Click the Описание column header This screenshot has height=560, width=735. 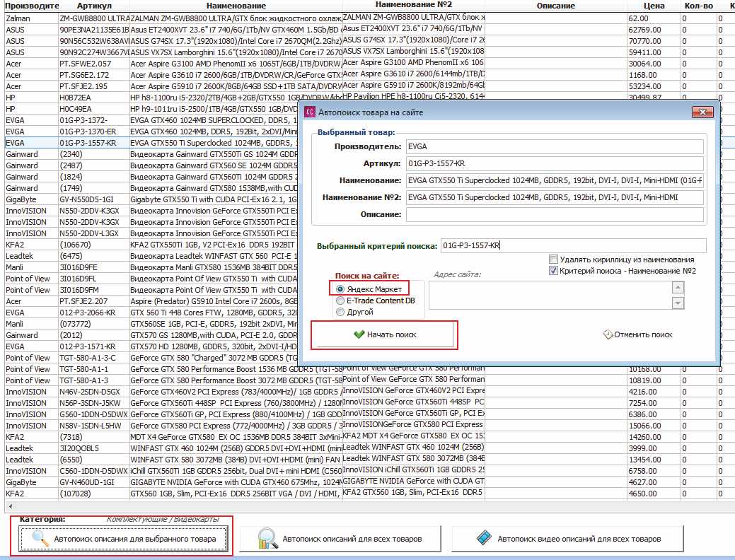coord(556,6)
